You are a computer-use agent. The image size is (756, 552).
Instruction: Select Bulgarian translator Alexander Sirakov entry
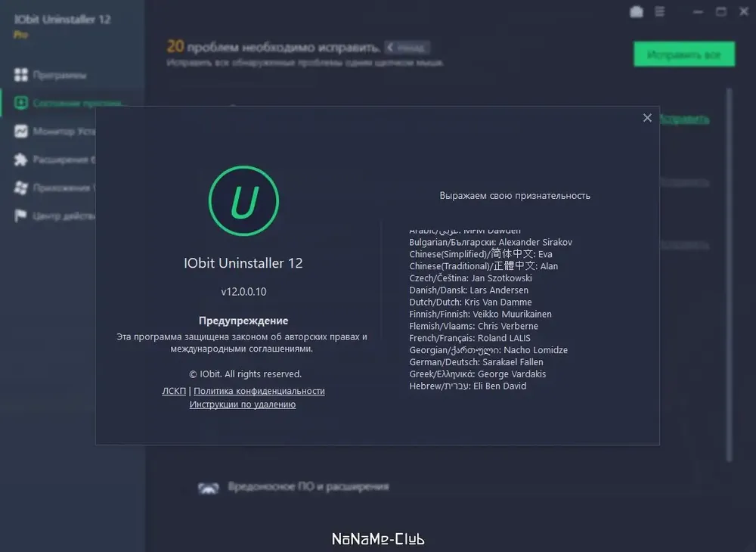coord(491,242)
